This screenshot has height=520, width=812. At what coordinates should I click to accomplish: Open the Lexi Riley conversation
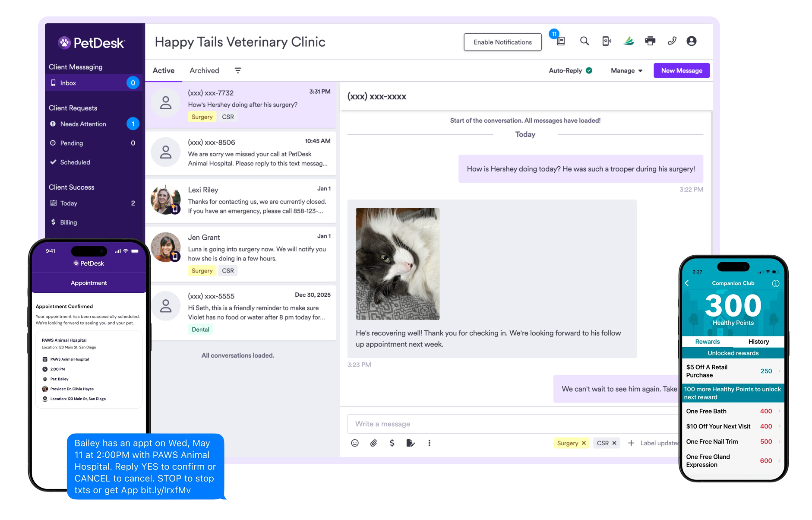(x=241, y=200)
